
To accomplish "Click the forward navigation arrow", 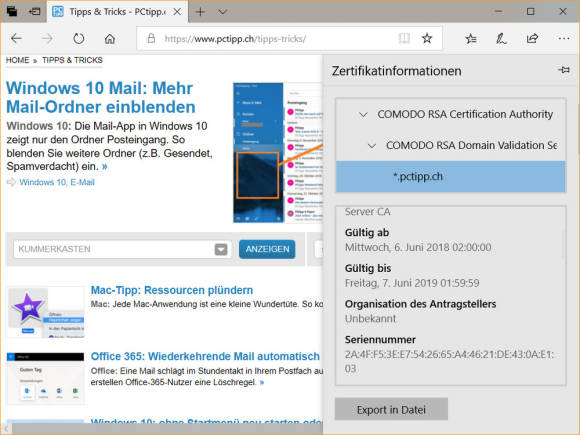I will (47, 38).
